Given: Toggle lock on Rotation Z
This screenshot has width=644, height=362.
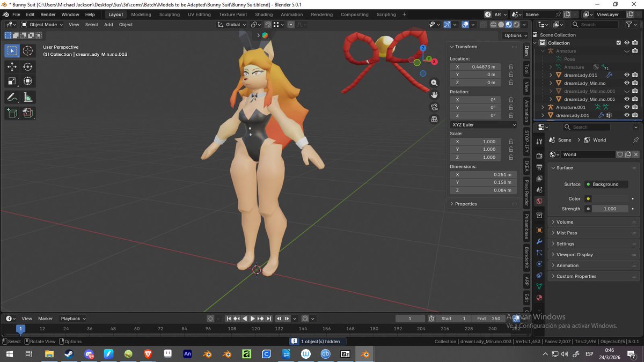Looking at the screenshot, I should click(x=510, y=115).
